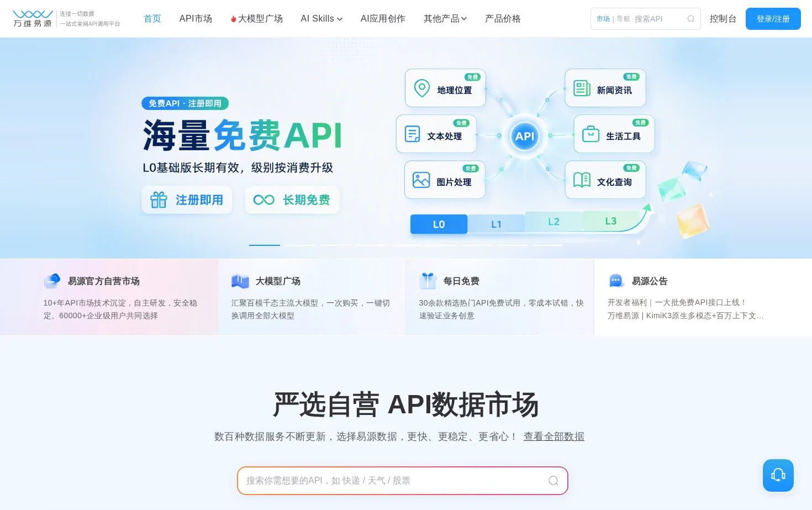Click the main API search magnifier icon
This screenshot has height=510, width=812.
pos(553,481)
